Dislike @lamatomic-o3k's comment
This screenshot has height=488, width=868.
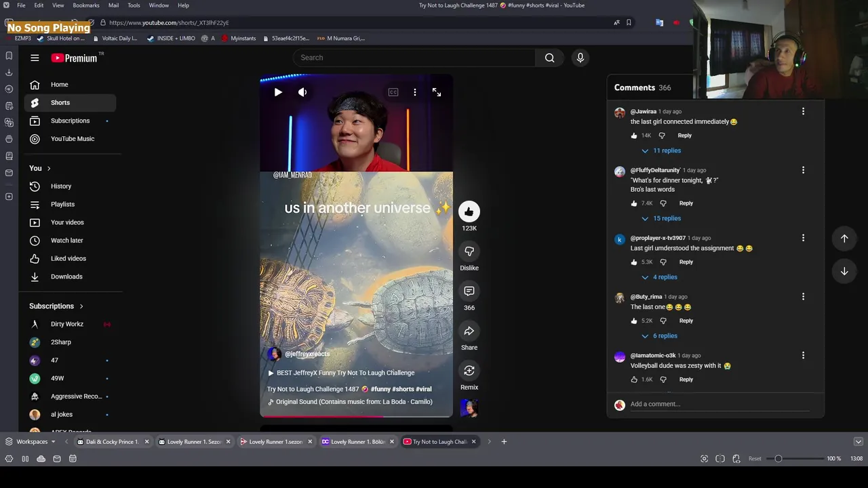point(663,380)
